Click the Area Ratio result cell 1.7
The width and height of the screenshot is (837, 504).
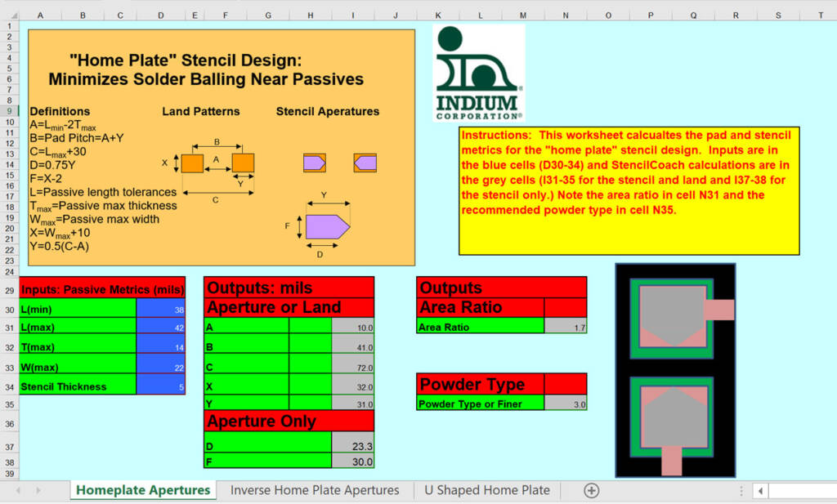566,327
